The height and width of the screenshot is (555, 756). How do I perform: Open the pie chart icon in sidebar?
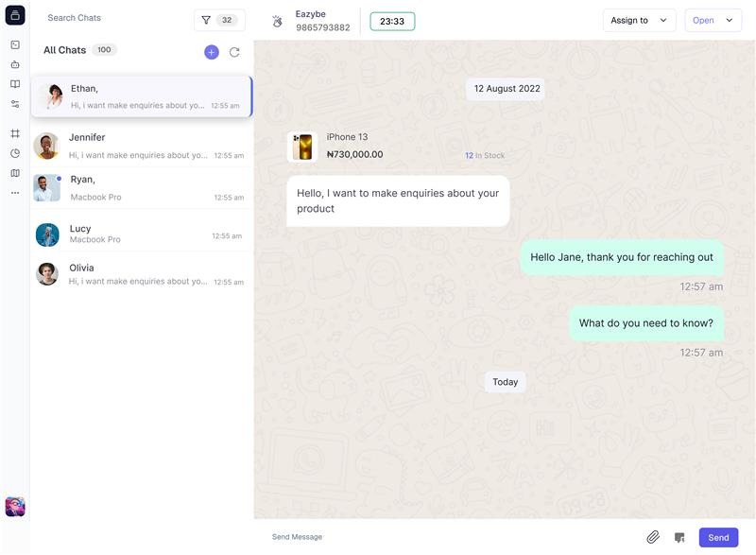tap(12, 152)
